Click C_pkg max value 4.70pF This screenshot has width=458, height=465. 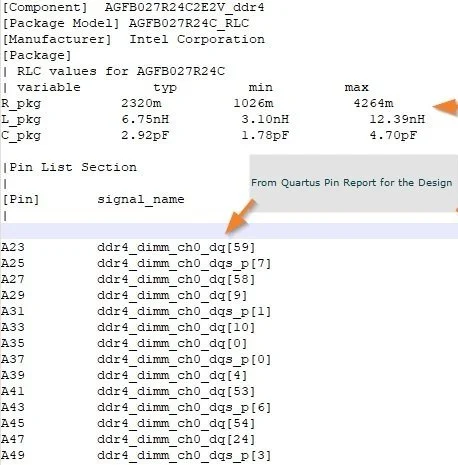393,135
